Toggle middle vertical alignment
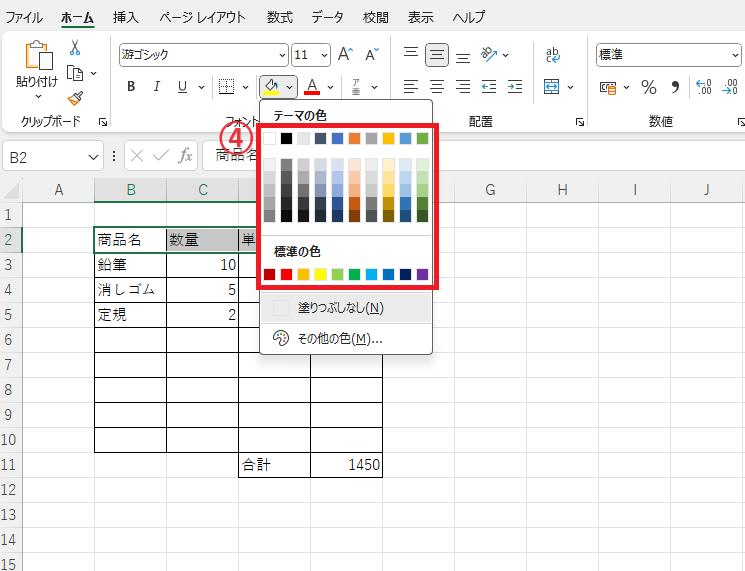 [x=437, y=55]
